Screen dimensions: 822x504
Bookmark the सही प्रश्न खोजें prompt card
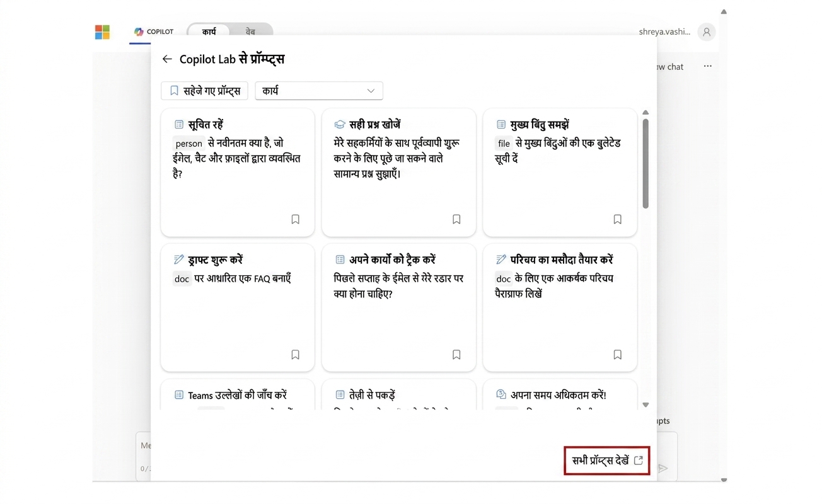(456, 219)
